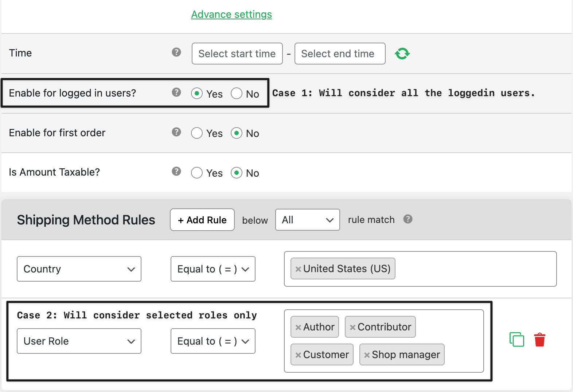Image resolution: width=573 pixels, height=392 pixels.
Task: Select Yes for Enable for first order
Action: click(197, 133)
